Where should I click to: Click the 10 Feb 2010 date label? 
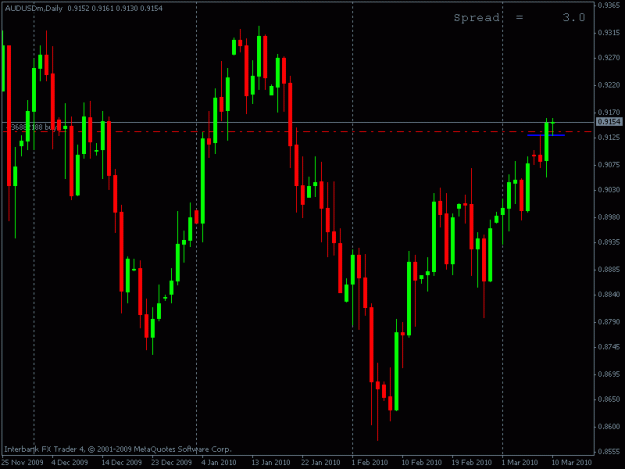(x=421, y=462)
